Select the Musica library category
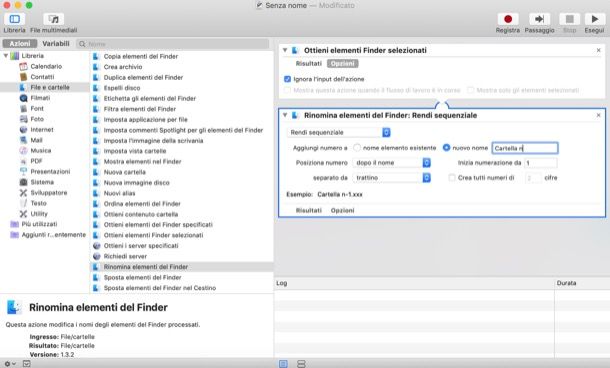The width and height of the screenshot is (610, 368). point(40,151)
